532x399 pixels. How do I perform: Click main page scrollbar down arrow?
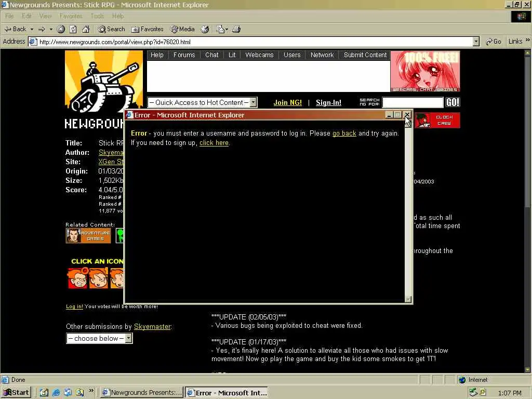[527, 369]
